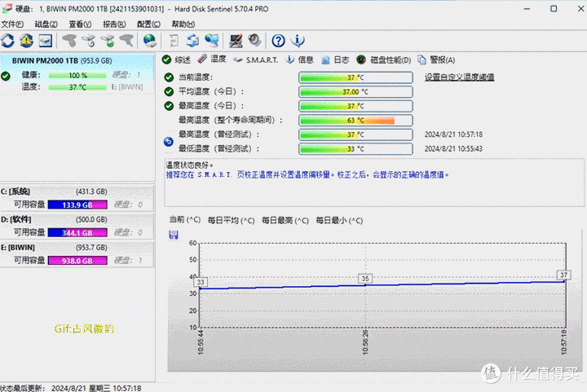This screenshot has width=587, height=392.
Task: Switch to the 综述 tab
Action: pos(176,59)
